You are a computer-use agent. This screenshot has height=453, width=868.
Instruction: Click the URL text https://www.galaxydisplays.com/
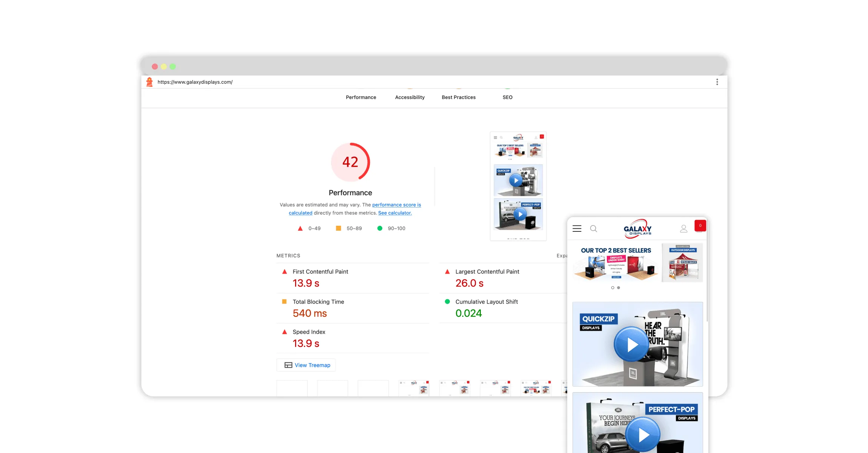point(195,82)
